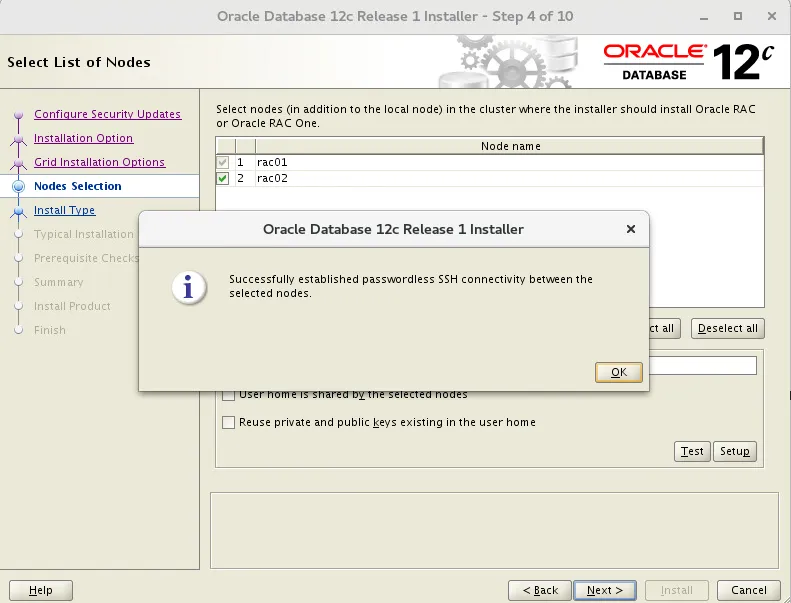Maximize the installer window

pos(738,16)
